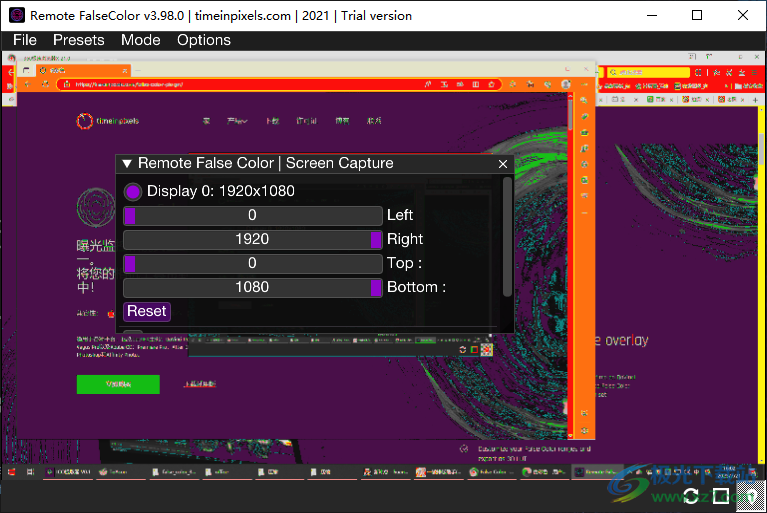Screen dimensions: 767x513
Task: Open the Mode menu
Action: pyautogui.click(x=140, y=40)
